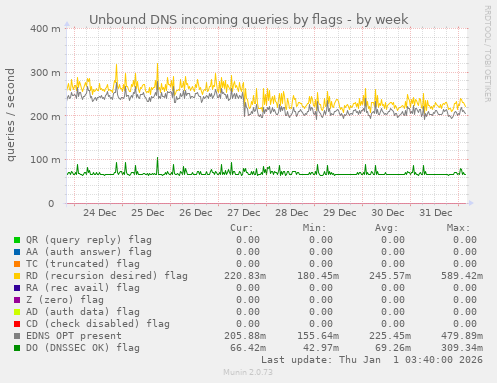The height and width of the screenshot is (383, 497).
Task: Click the 'Cur:' column header
Action: tap(242, 228)
